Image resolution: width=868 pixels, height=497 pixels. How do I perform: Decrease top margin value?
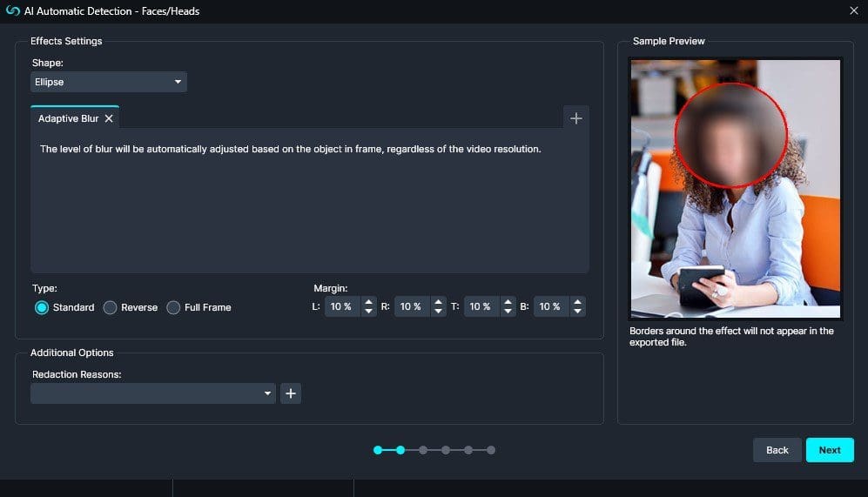(x=508, y=312)
